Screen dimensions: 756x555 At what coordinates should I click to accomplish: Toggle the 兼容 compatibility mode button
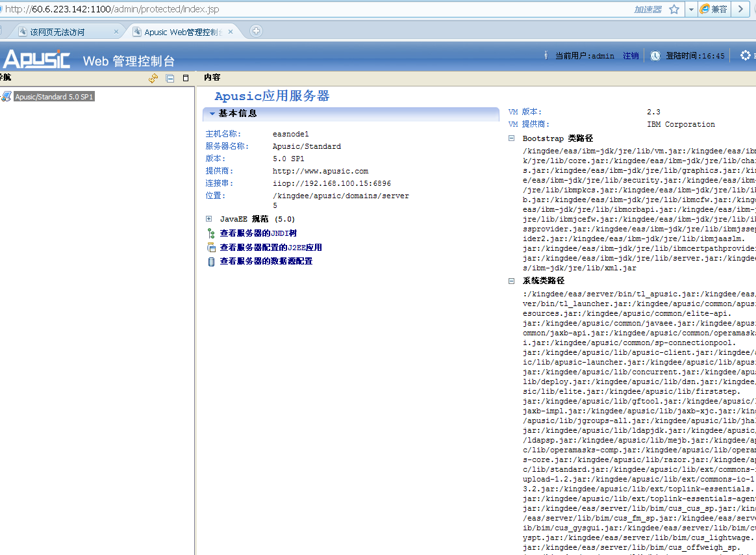click(714, 9)
